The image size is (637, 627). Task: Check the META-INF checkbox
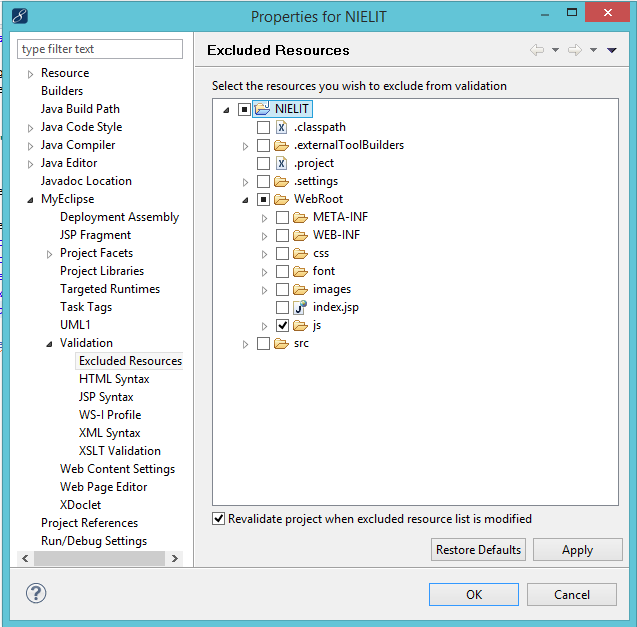point(282,217)
